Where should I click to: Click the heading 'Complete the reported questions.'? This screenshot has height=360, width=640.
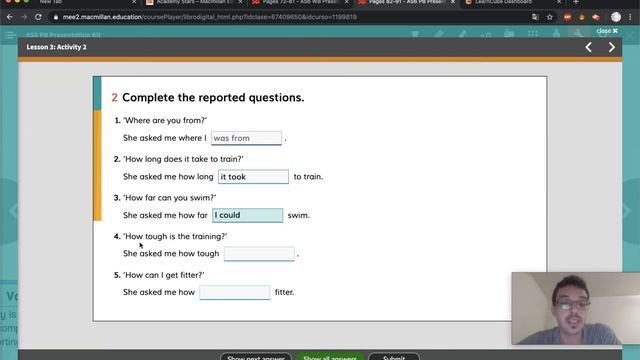point(213,98)
